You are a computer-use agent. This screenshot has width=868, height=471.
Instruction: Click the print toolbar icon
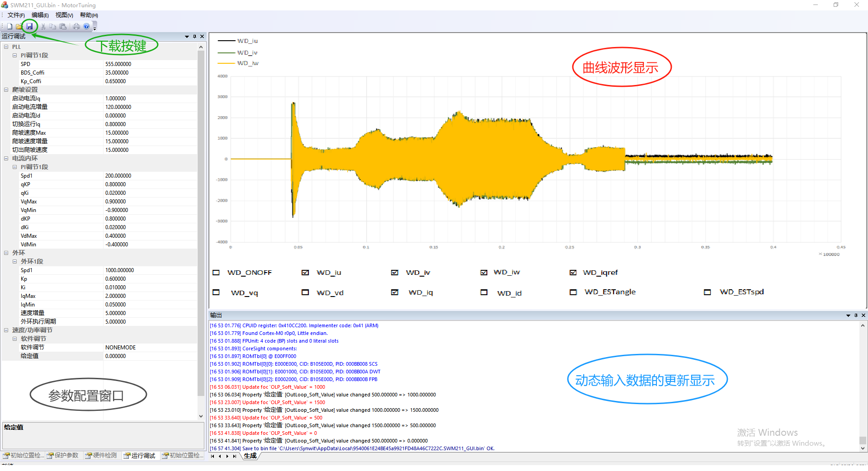click(76, 26)
